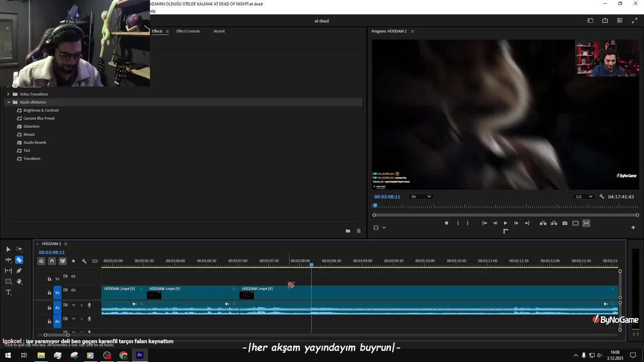Toggle timeline snapping magnet

click(x=52, y=261)
